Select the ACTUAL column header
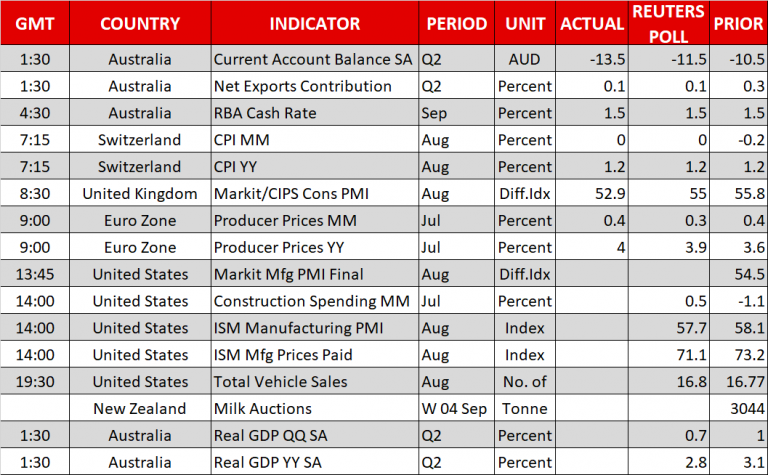This screenshot has width=768, height=475. pyautogui.click(x=591, y=24)
